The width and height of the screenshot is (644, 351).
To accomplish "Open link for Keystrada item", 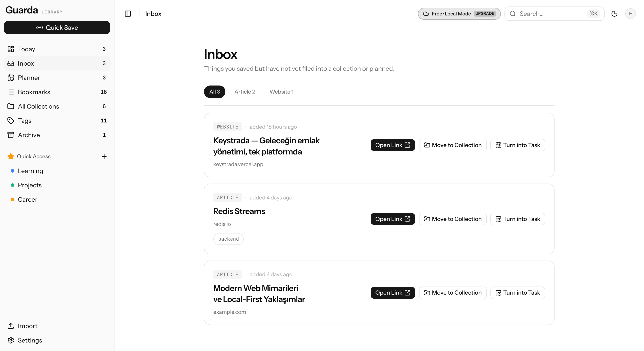I will point(392,145).
